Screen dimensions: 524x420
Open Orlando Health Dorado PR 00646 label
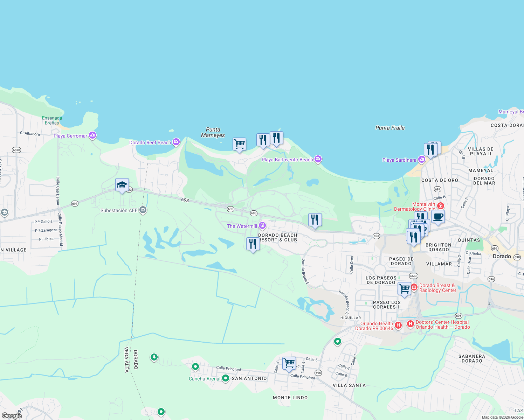[x=374, y=326]
